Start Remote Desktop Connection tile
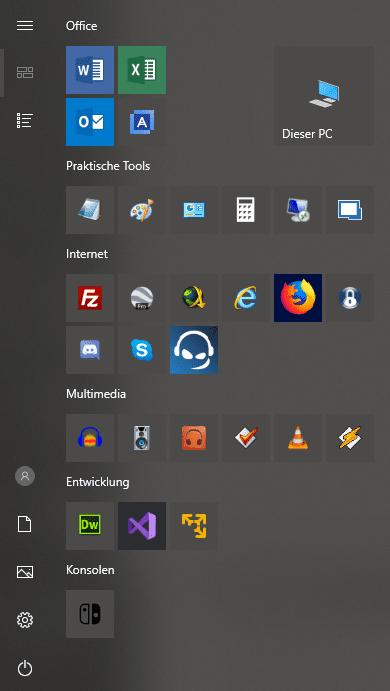Screen dimensions: 390x691 (298, 210)
